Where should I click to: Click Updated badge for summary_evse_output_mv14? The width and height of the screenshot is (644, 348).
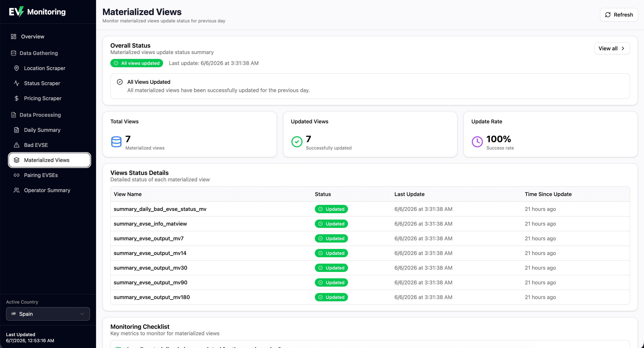(331, 253)
